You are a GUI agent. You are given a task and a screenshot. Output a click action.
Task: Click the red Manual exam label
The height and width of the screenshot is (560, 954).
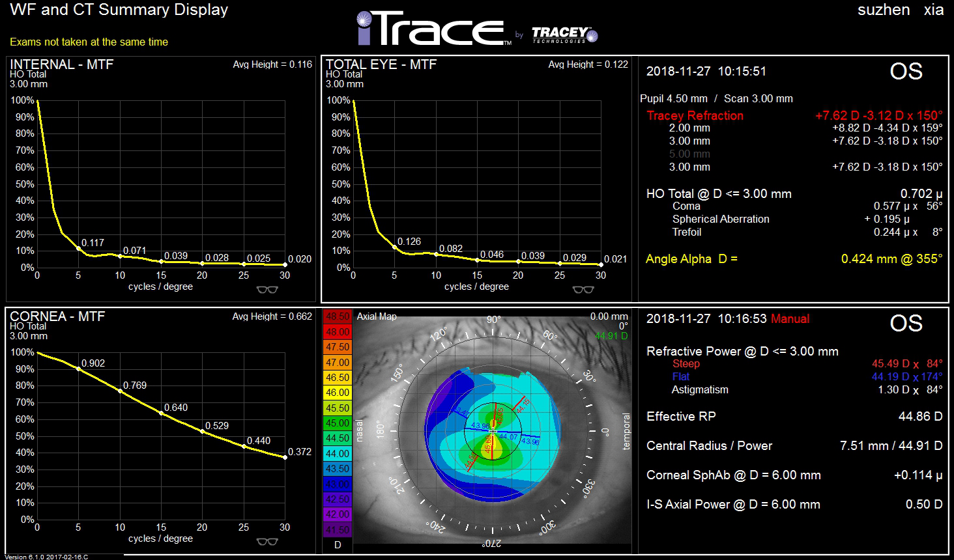coord(790,318)
